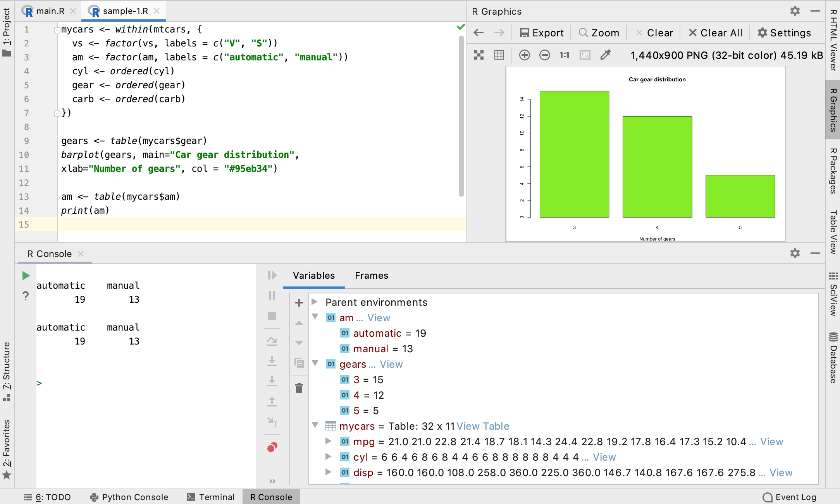The height and width of the screenshot is (504, 840).
Task: Close the main.R tab
Action: (73, 11)
